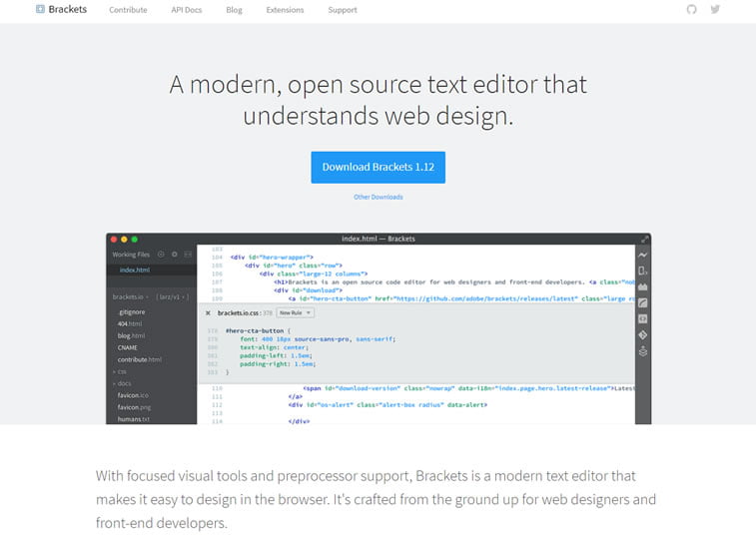Open contribute.html in file tree

[x=140, y=359]
